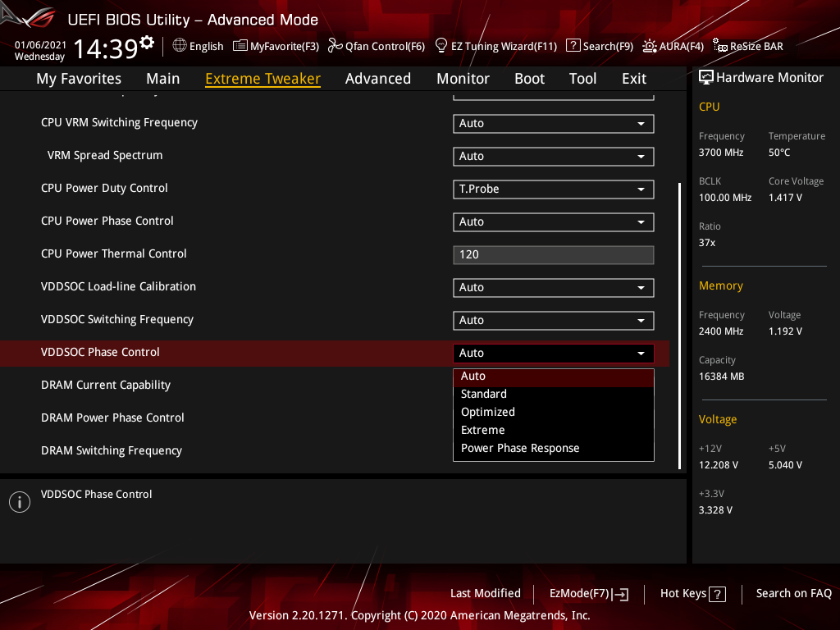
Task: Select Standard phase control option
Action: pos(554,395)
